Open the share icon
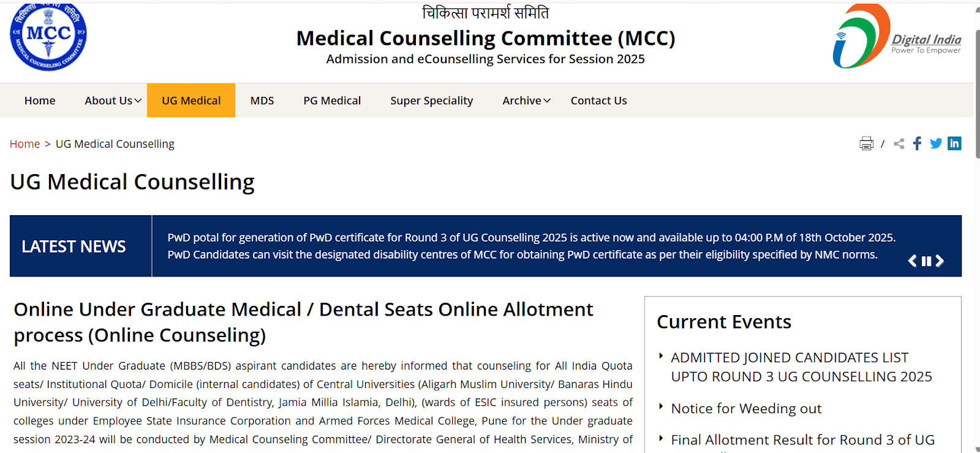The image size is (980, 453). click(x=899, y=143)
